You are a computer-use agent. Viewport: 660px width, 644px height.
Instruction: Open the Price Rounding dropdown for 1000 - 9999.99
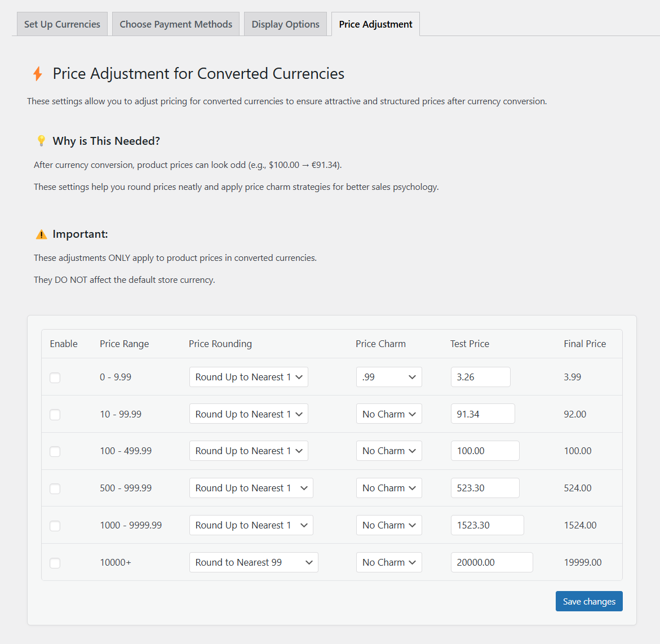[251, 525]
